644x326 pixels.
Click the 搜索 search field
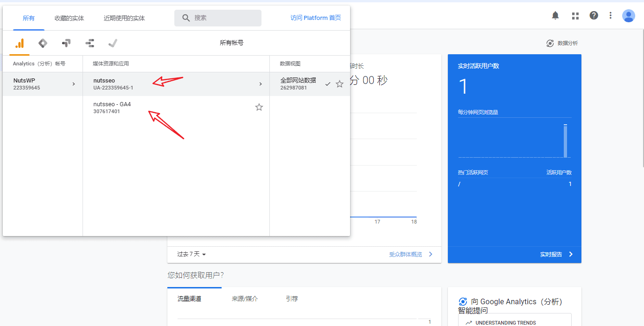218,18
